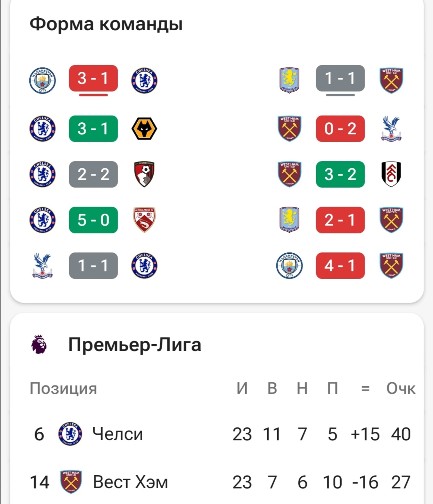
Task: Tap the Manchester City crest beside the 3-1 score
Action: 42,81
